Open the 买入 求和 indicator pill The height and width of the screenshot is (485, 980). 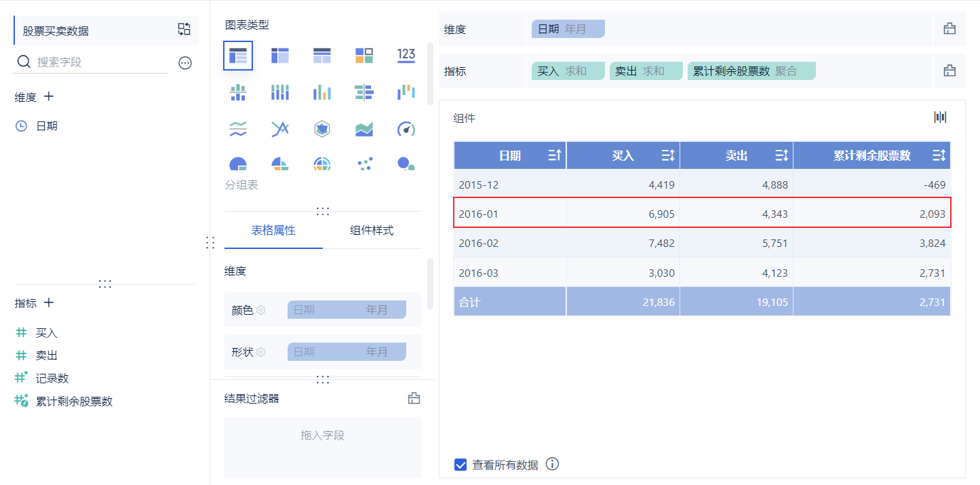tap(568, 71)
